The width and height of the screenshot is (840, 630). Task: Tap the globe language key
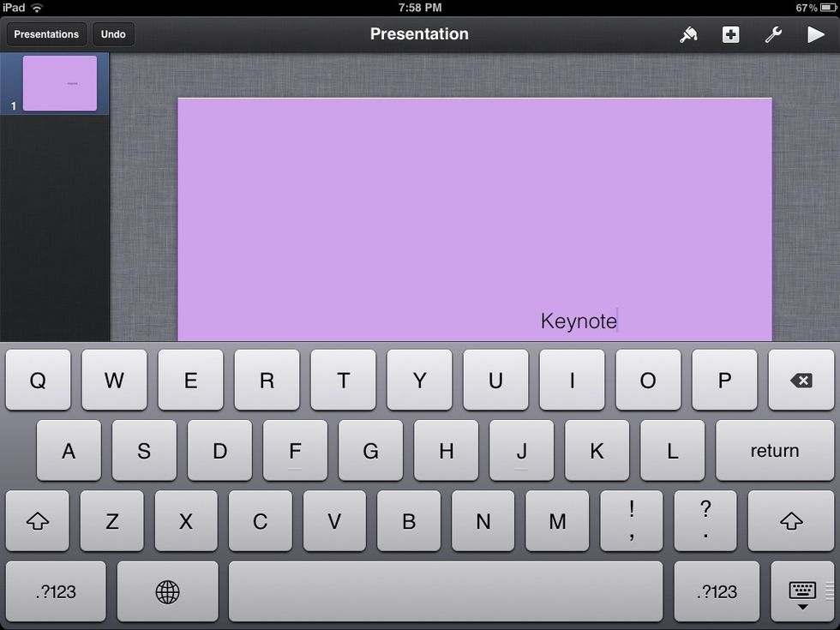point(167,591)
